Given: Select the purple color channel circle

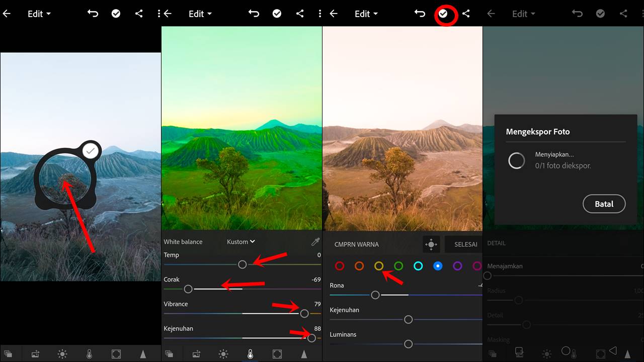Looking at the screenshot, I should [457, 266].
